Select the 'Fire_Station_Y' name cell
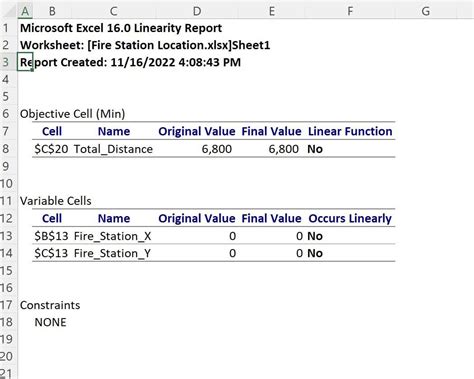Viewport: 474px width, 379px height. pos(112,253)
